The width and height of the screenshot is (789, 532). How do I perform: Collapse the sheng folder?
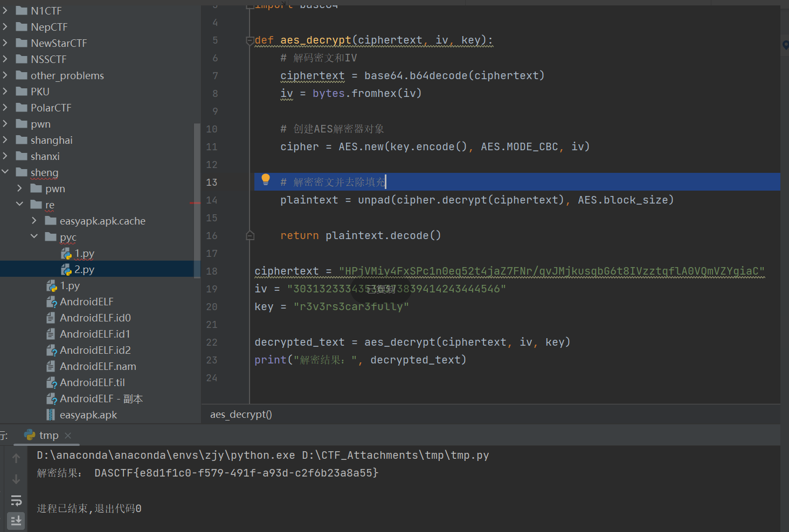point(5,172)
